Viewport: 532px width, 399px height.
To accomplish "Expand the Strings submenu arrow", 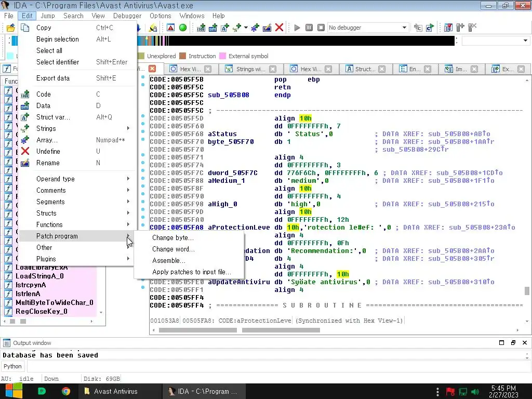I will pos(128,128).
